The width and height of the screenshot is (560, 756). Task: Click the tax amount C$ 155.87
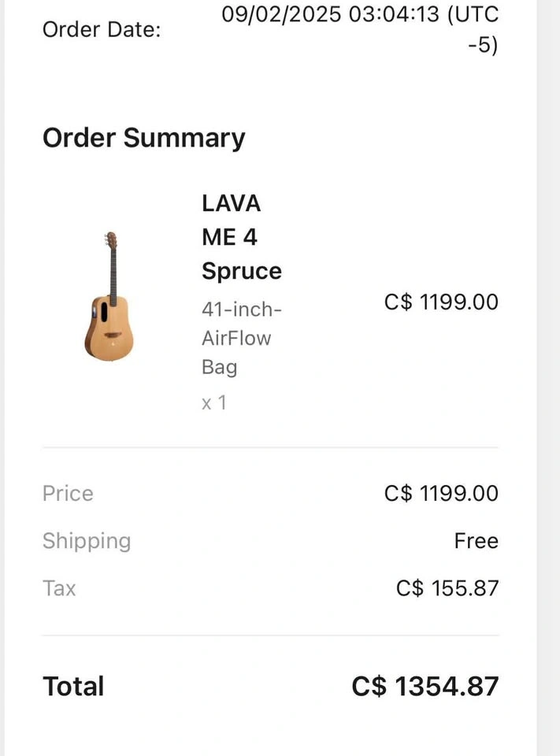click(447, 588)
